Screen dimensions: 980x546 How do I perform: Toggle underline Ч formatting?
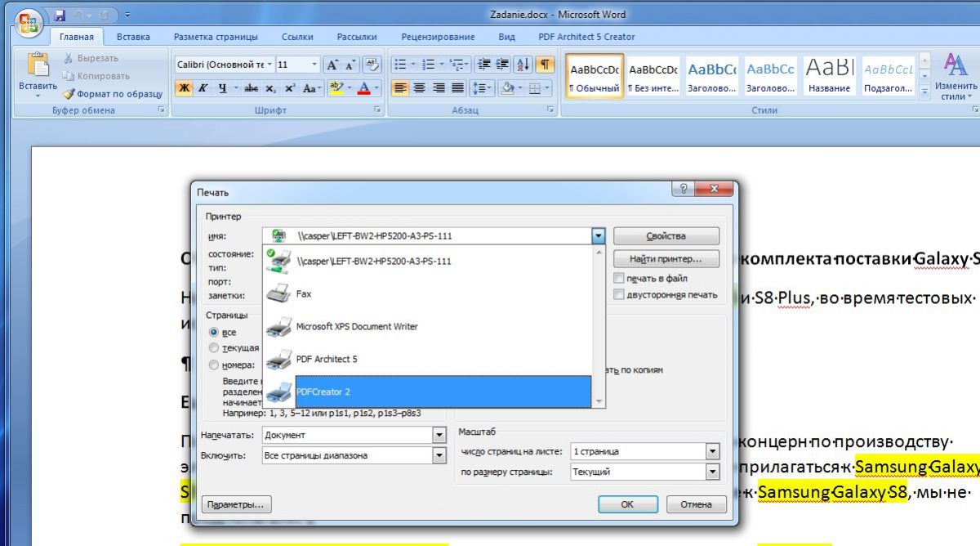[221, 88]
